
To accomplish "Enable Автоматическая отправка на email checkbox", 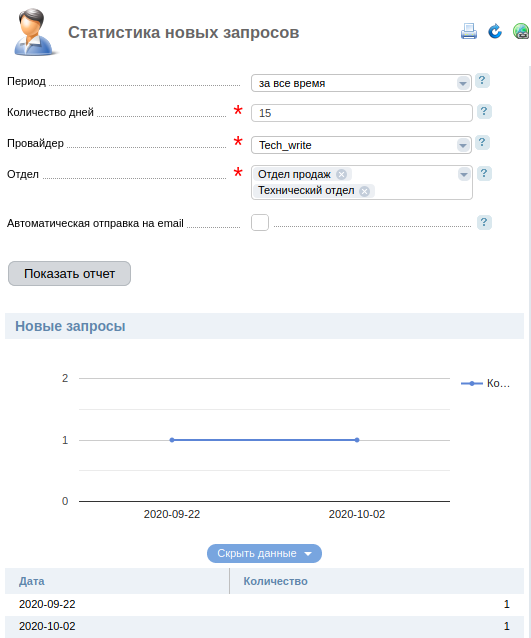I will (260, 223).
